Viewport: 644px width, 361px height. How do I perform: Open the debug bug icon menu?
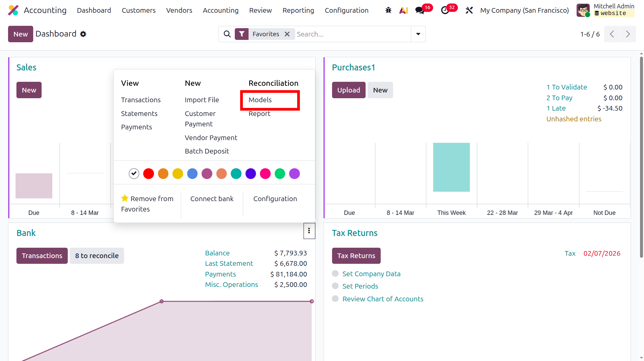click(x=388, y=10)
